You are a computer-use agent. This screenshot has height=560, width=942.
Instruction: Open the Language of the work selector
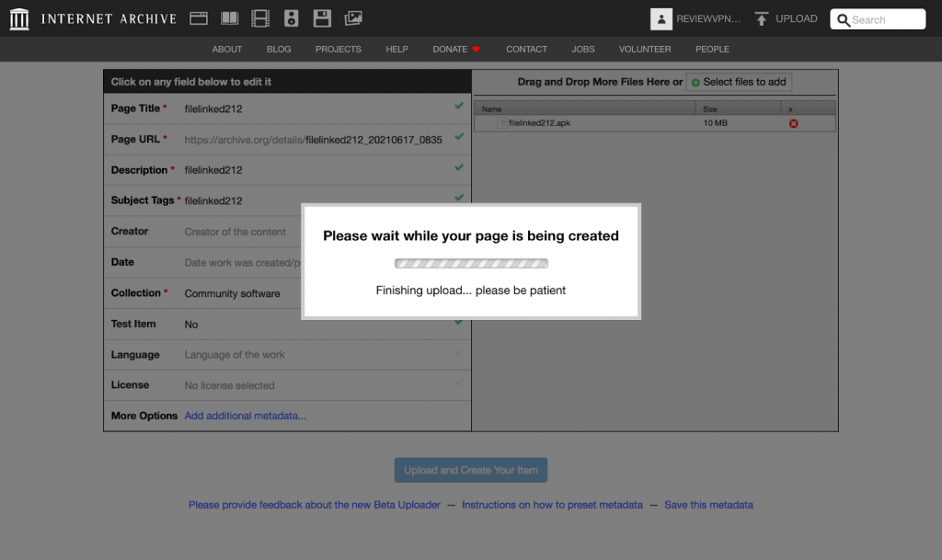pos(235,355)
